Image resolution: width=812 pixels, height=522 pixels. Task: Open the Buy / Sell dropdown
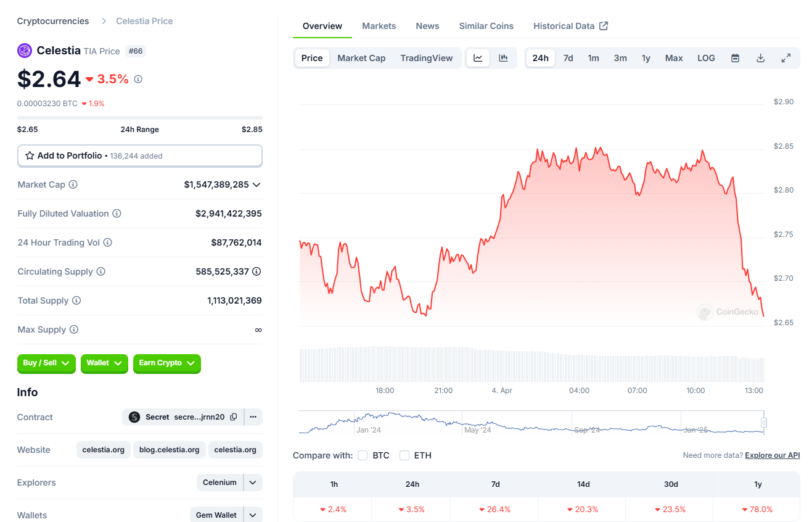(46, 363)
